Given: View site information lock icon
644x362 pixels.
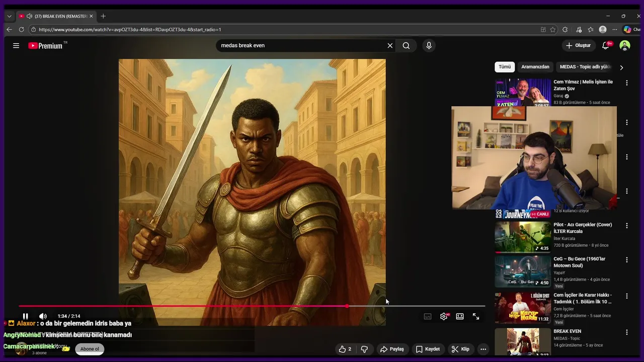Looking at the screenshot, I should tap(33, 30).
